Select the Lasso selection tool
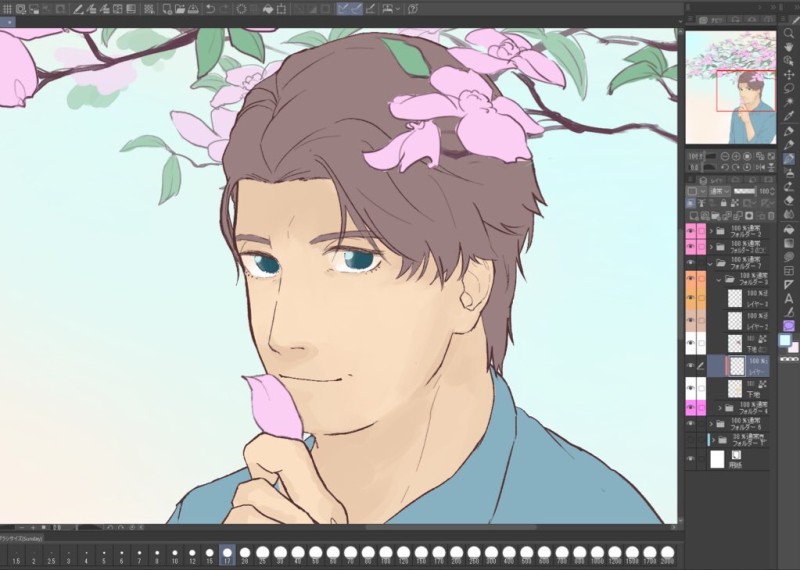The width and height of the screenshot is (800, 570). 789,89
